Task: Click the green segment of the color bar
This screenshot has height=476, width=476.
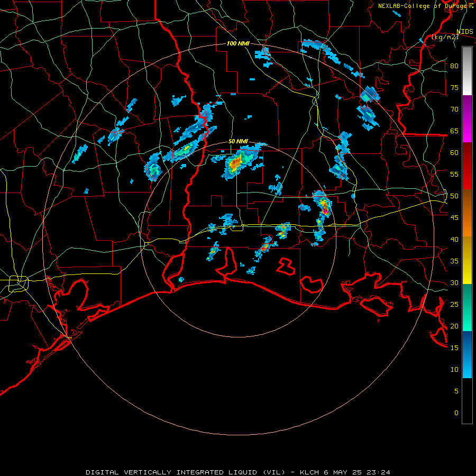Action: pyautogui.click(x=467, y=307)
